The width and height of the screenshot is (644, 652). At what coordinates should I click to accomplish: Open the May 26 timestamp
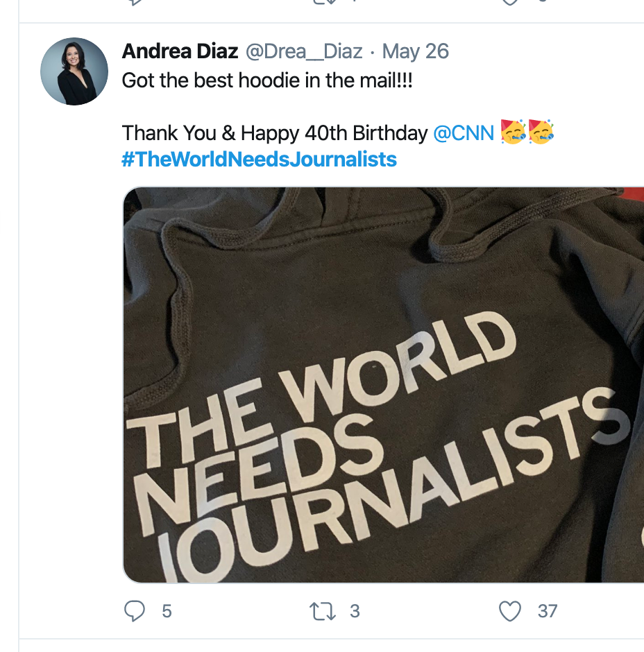click(416, 51)
